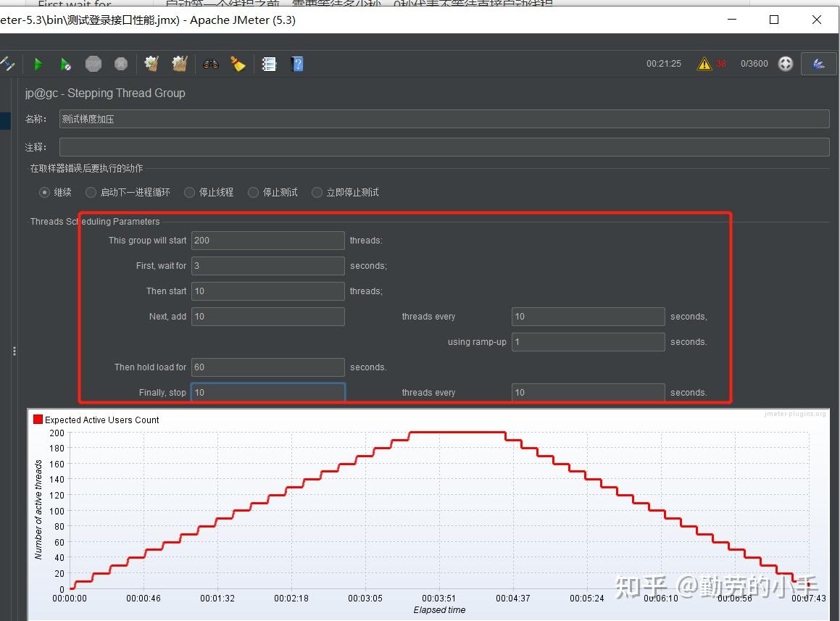Viewport: 840px width, 621px height.
Task: Click the Finally, stop threads field
Action: (268, 392)
